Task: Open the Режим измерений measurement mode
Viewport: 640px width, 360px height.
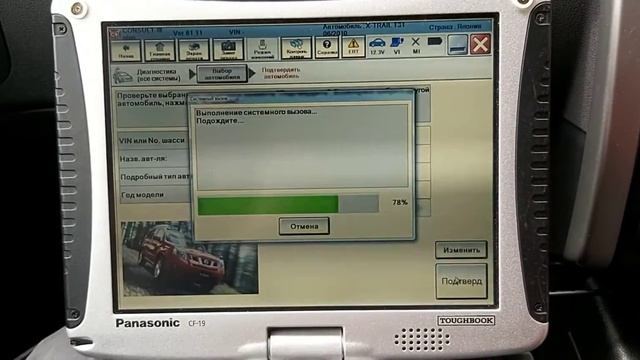Action: [262, 49]
